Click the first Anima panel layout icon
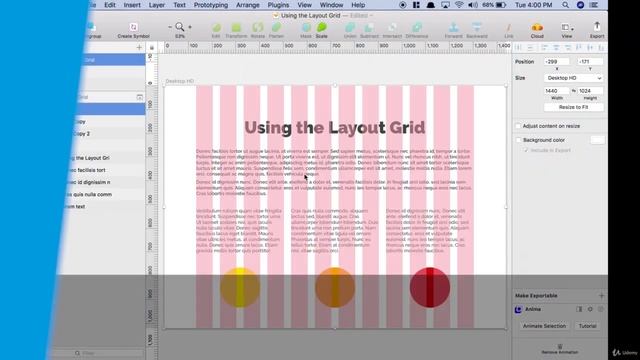 [579, 309]
